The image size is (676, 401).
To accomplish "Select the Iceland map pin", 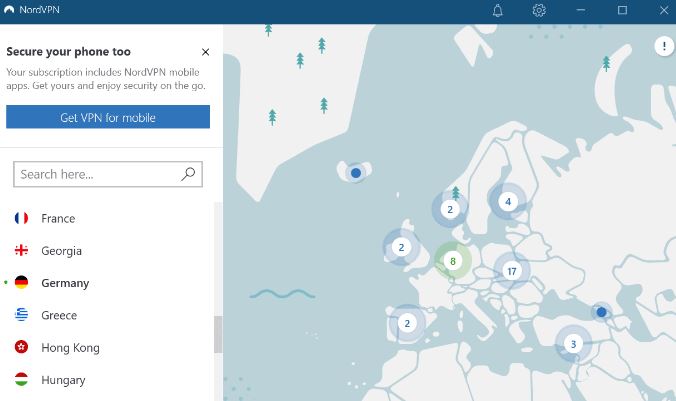I will [356, 173].
